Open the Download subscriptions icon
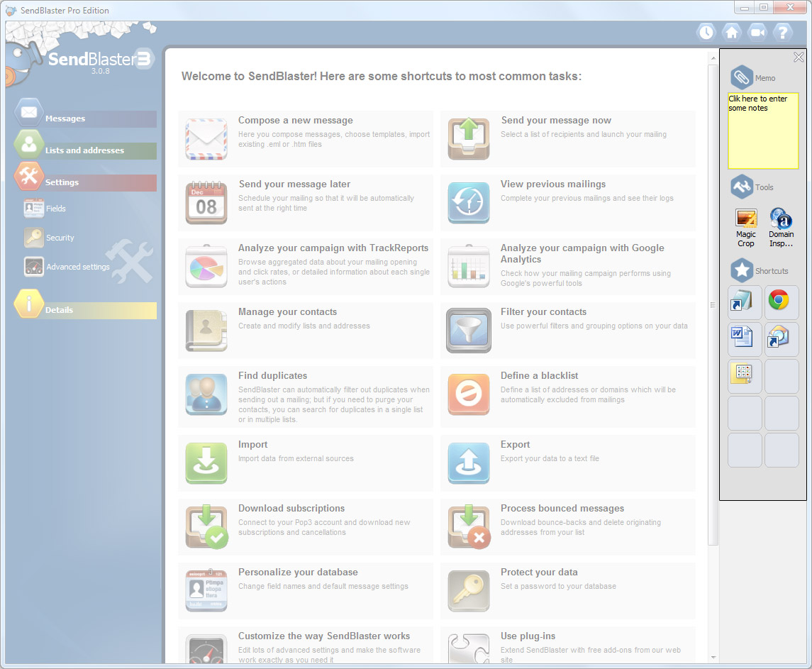 pos(206,526)
